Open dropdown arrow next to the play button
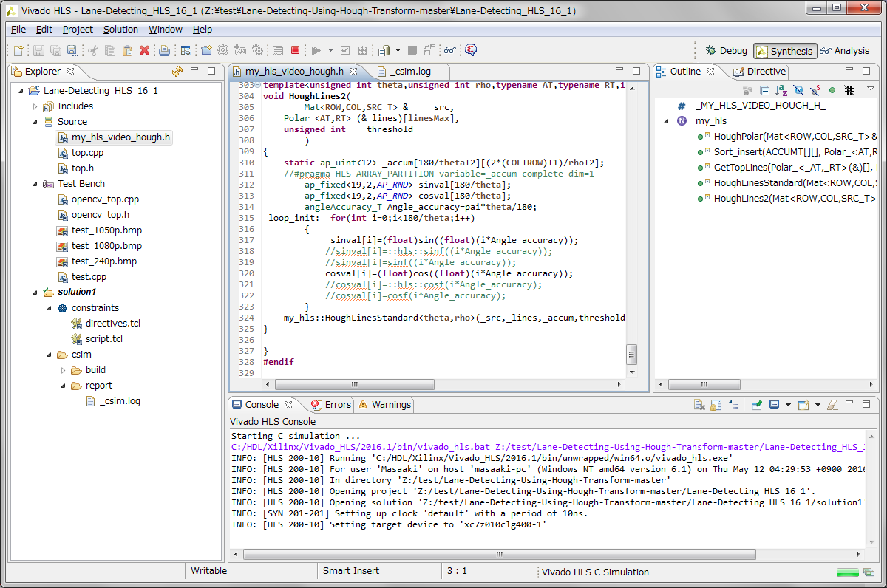The width and height of the screenshot is (887, 588). pyautogui.click(x=330, y=51)
